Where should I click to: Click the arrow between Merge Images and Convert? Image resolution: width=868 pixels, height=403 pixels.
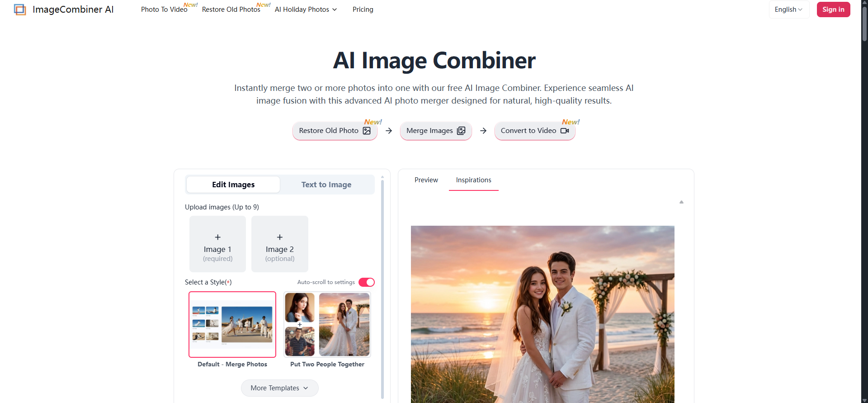tap(483, 131)
